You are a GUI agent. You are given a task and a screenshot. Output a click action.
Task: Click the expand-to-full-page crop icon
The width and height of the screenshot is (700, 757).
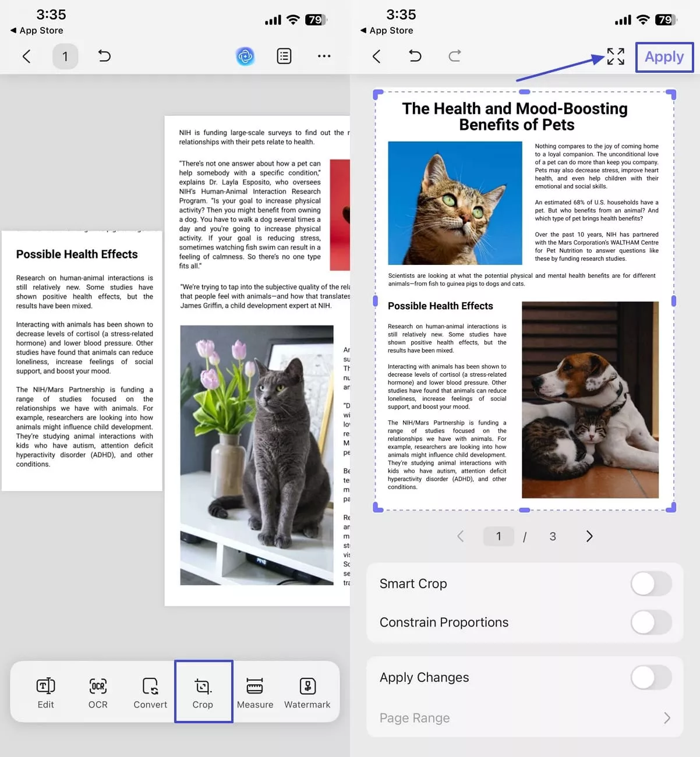pyautogui.click(x=616, y=56)
